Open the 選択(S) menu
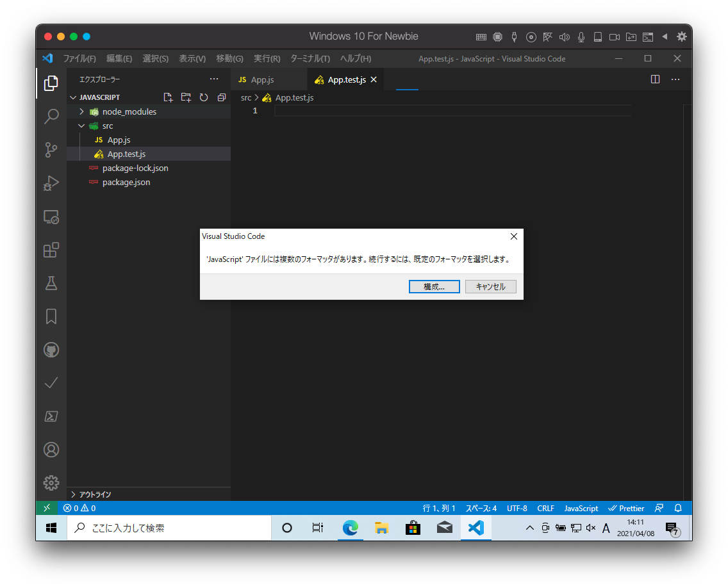The width and height of the screenshot is (728, 588). pos(156,58)
